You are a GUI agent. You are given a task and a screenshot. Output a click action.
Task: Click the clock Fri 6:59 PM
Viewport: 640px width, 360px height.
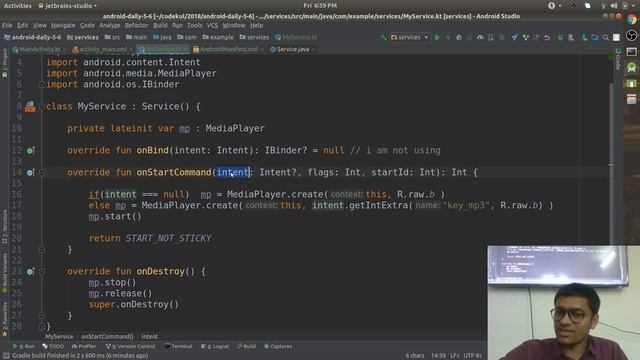pyautogui.click(x=320, y=6)
